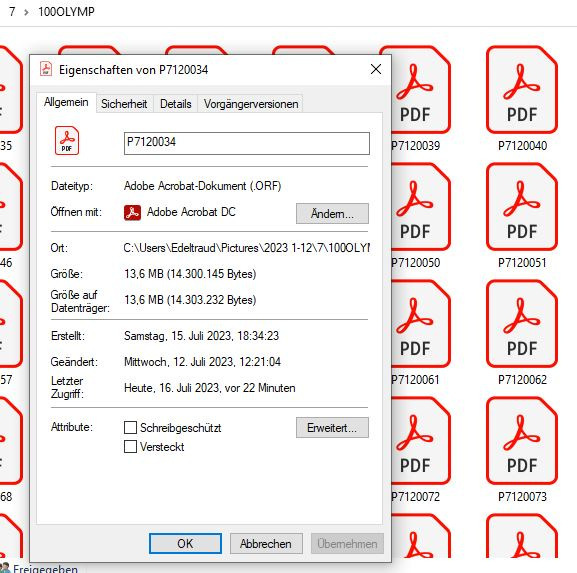Open the Vorgängerversionen tab

pyautogui.click(x=251, y=104)
